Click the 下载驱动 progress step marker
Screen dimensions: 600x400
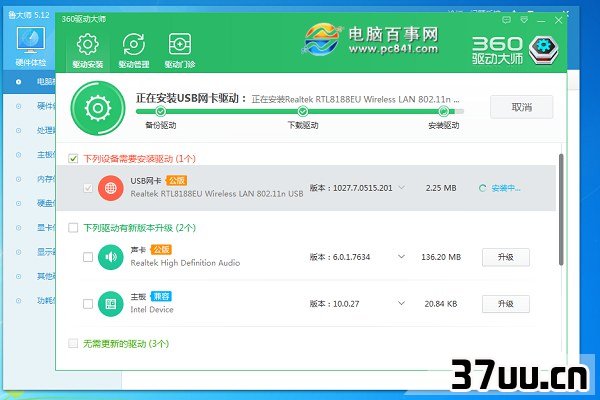tap(303, 111)
